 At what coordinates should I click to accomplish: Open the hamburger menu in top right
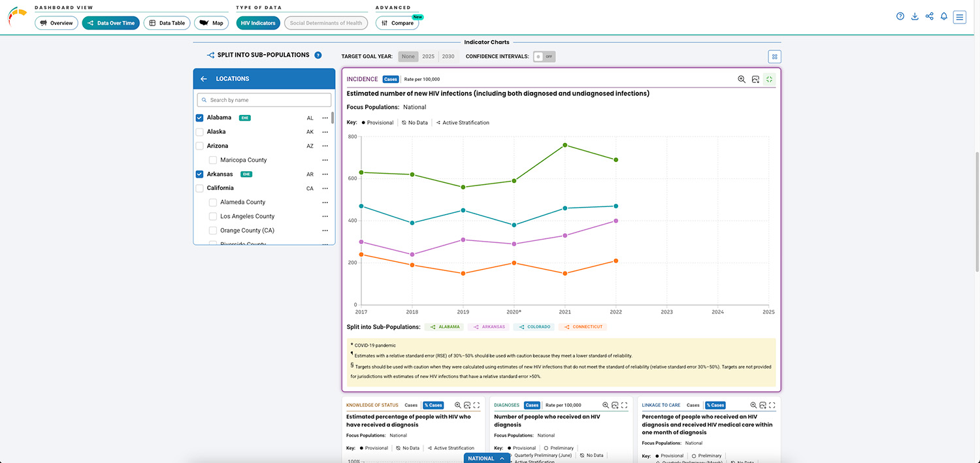coord(959,17)
